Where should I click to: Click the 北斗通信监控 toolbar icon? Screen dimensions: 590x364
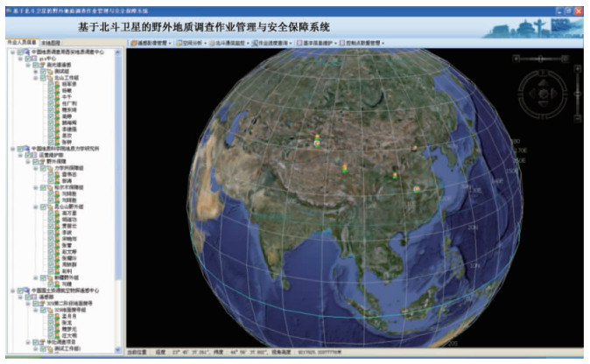212,43
